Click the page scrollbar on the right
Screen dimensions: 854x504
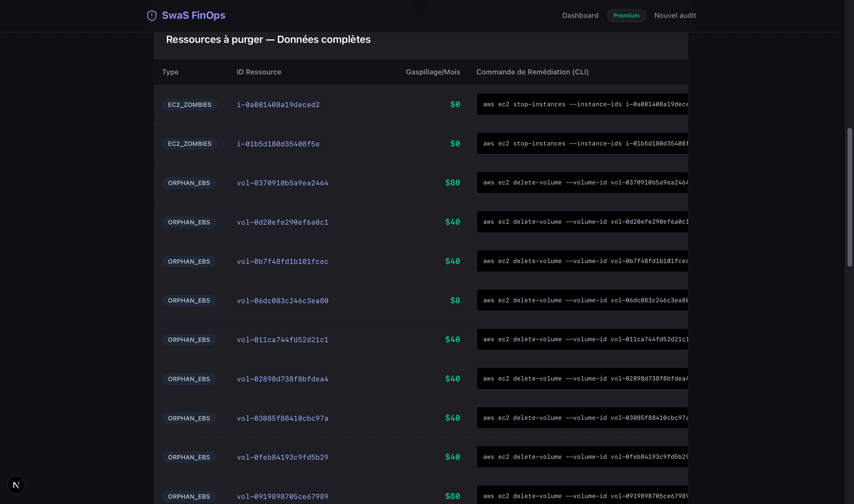click(850, 197)
